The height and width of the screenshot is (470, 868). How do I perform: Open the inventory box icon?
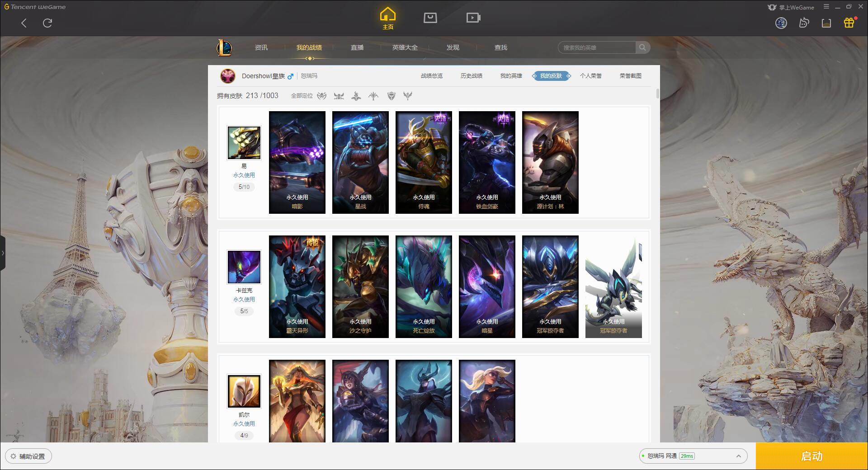pyautogui.click(x=826, y=23)
